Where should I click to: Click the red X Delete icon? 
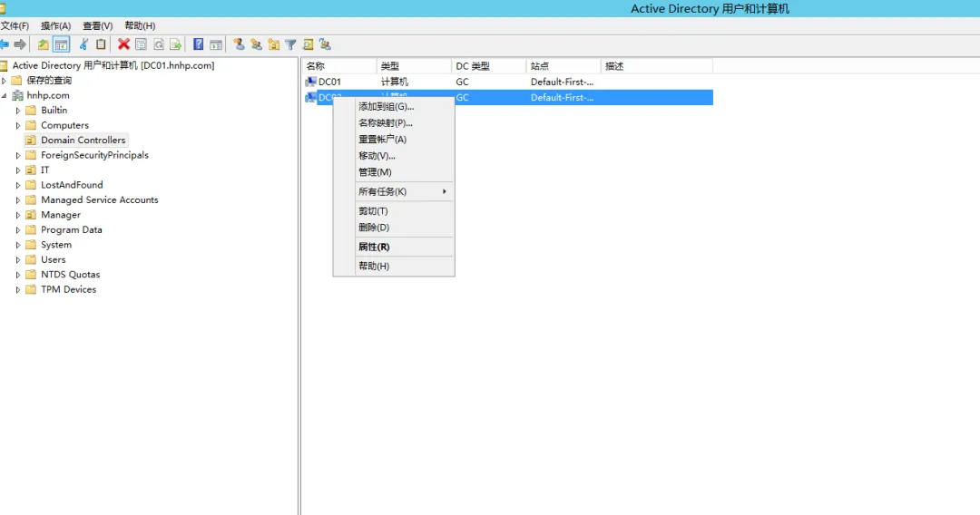pyautogui.click(x=123, y=44)
